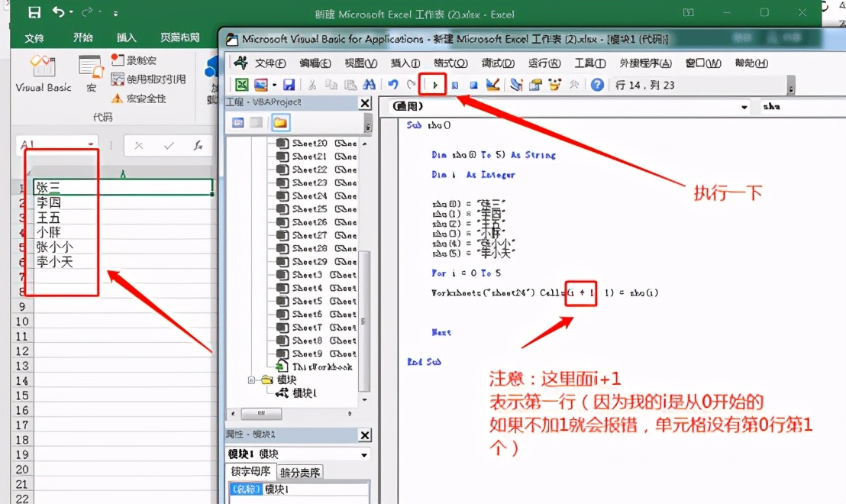Select Sheet20 in the VBA project tree
This screenshot has height=504, width=846.
[316, 143]
